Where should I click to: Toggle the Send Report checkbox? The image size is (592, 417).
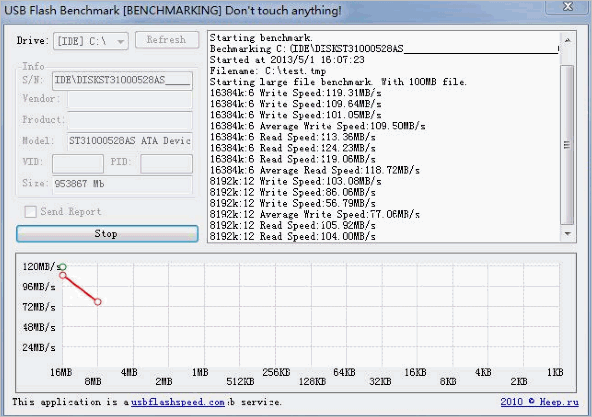[x=30, y=212]
